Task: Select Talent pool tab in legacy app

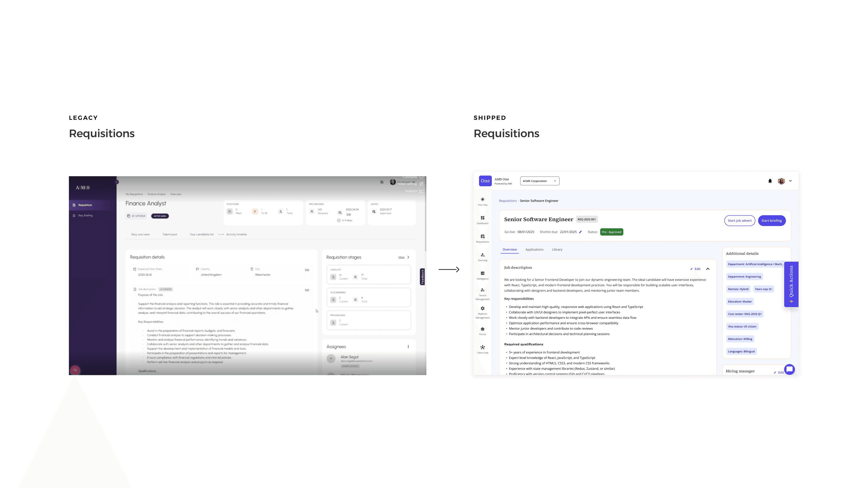Action: 170,235
